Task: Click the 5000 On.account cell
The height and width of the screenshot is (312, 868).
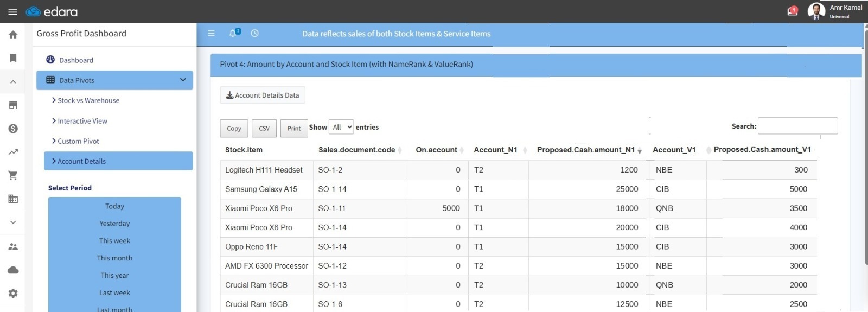Action: tap(438, 208)
